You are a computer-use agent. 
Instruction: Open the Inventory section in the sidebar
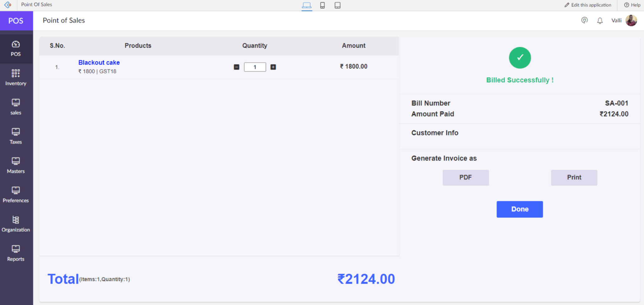click(16, 77)
